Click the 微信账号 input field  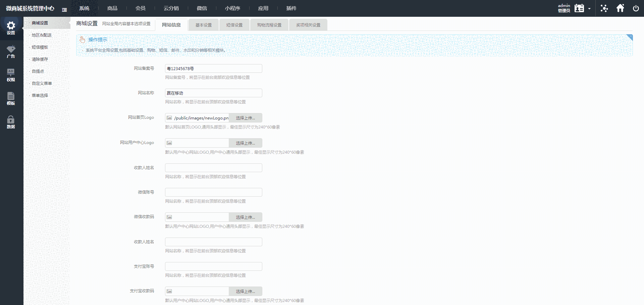[x=214, y=192]
